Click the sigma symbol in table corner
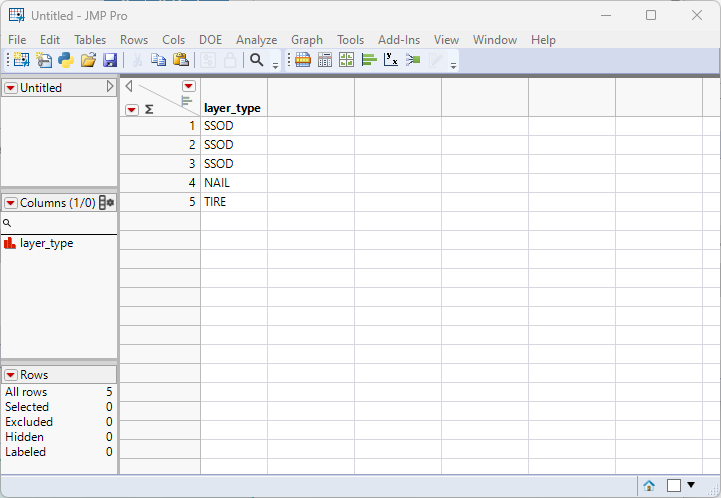The image size is (721, 498). pyautogui.click(x=149, y=109)
